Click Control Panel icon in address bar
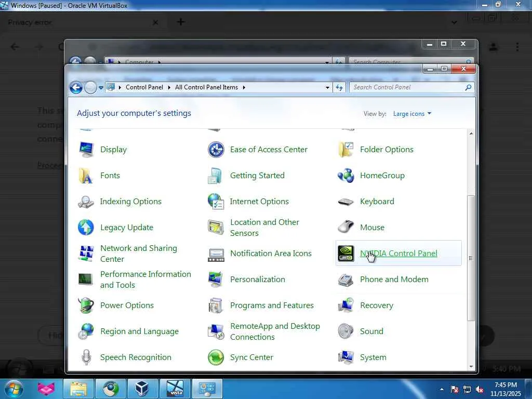 111,87
